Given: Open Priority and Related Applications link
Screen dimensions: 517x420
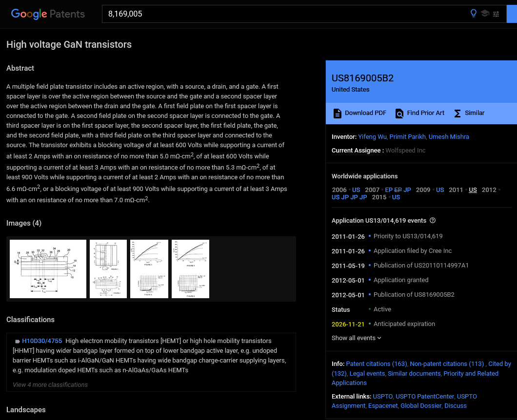Looking at the screenshot, I should click(x=471, y=374).
